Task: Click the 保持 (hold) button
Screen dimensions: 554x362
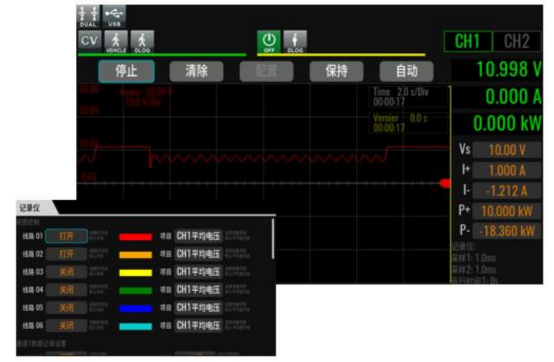Action: pos(336,71)
